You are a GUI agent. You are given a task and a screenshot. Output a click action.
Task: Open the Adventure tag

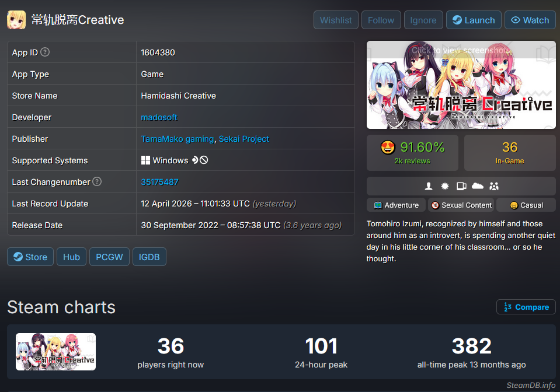pos(396,205)
